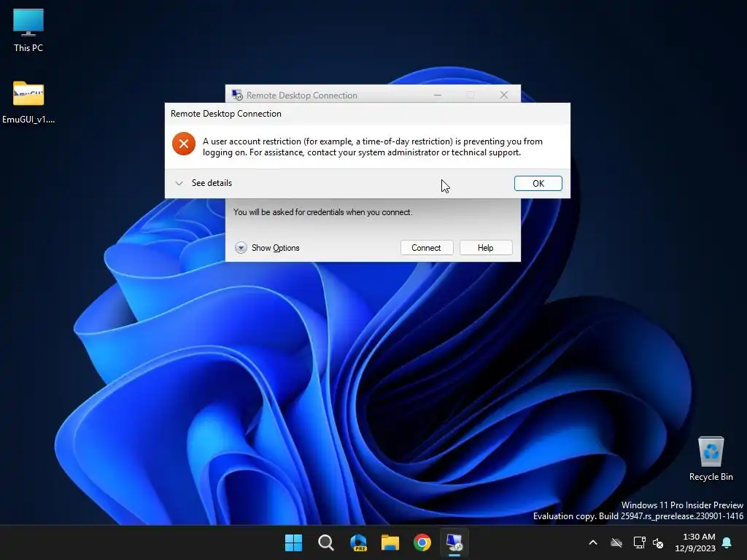The image size is (747, 560).
Task: Click OK in the error dialog
Action: point(538,183)
